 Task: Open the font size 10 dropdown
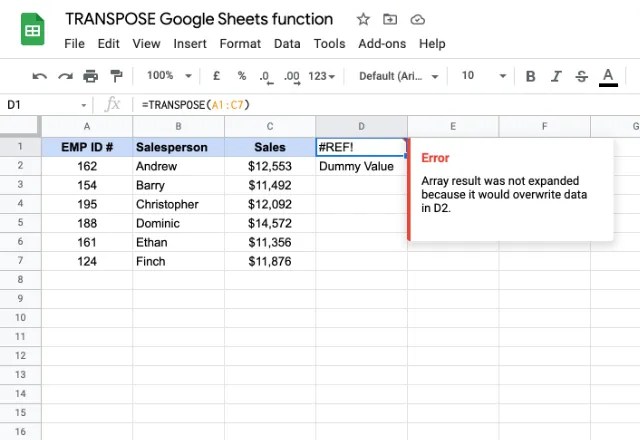click(480, 76)
